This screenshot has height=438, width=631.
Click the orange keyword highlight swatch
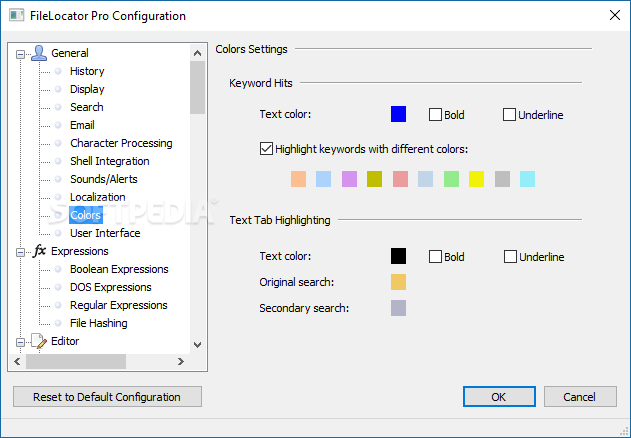click(298, 179)
